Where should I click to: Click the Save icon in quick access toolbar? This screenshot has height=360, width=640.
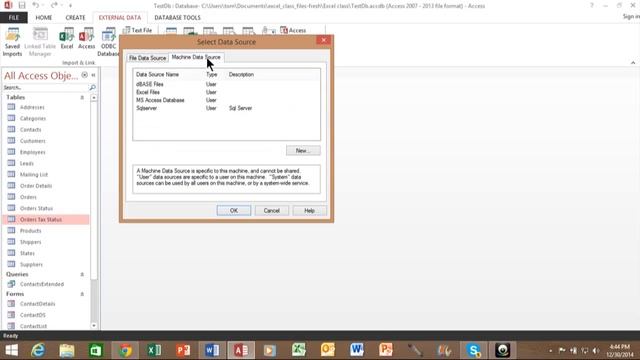pos(22,5)
